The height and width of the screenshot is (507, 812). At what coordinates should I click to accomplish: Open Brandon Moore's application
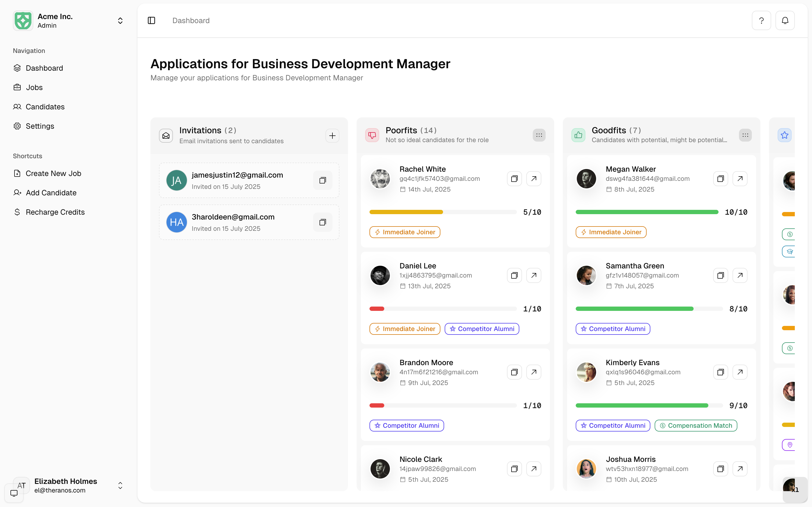[534, 372]
